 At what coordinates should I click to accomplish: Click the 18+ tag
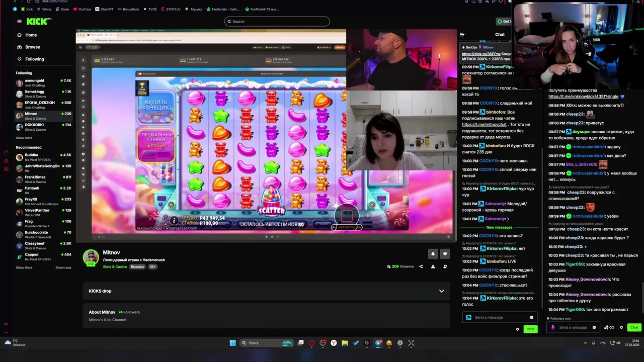coord(152,266)
